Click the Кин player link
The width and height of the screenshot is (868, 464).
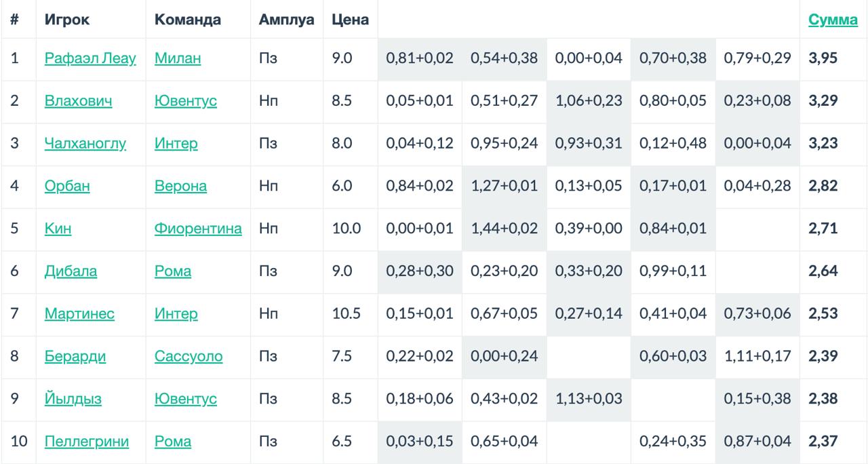point(58,229)
